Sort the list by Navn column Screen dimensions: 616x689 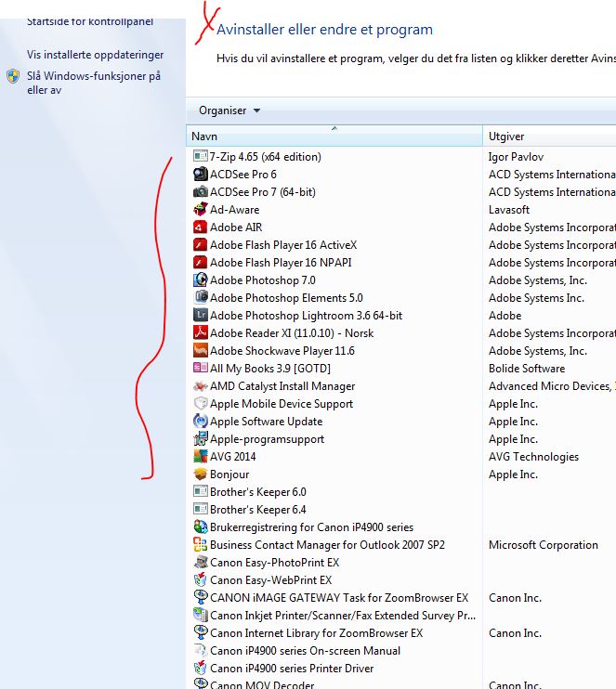[334, 136]
